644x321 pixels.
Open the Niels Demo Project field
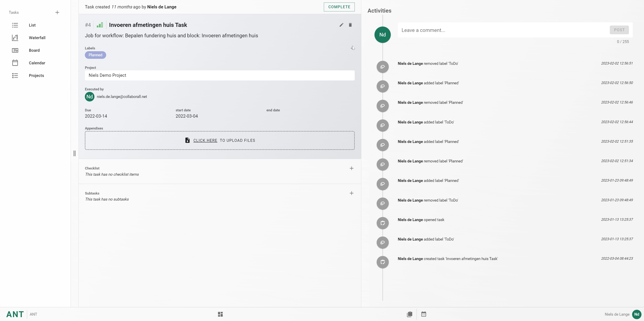220,75
